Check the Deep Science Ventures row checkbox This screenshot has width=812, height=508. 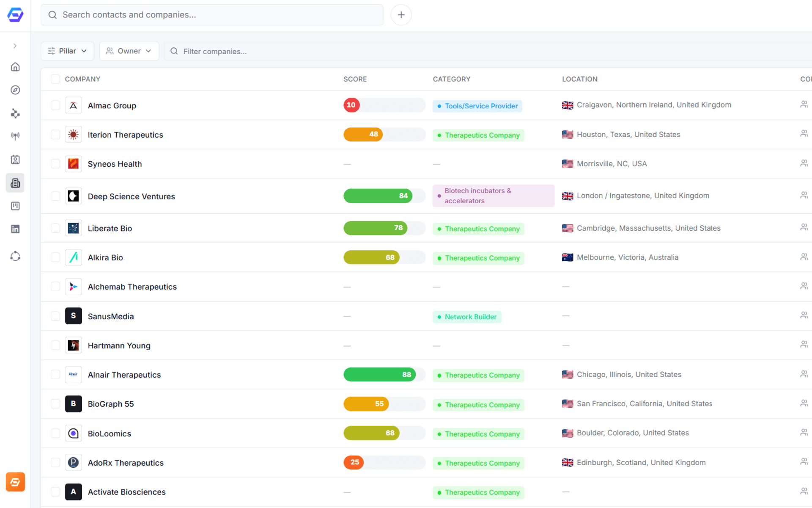pos(55,196)
